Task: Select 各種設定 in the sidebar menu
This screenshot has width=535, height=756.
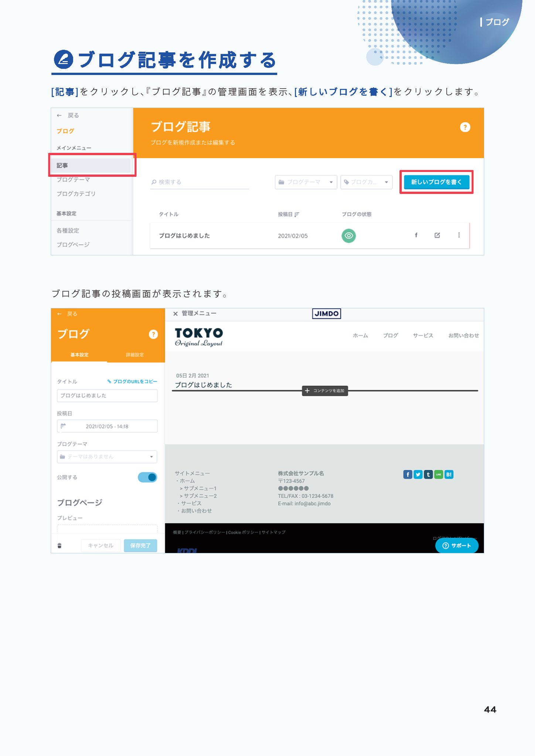Action: click(68, 231)
